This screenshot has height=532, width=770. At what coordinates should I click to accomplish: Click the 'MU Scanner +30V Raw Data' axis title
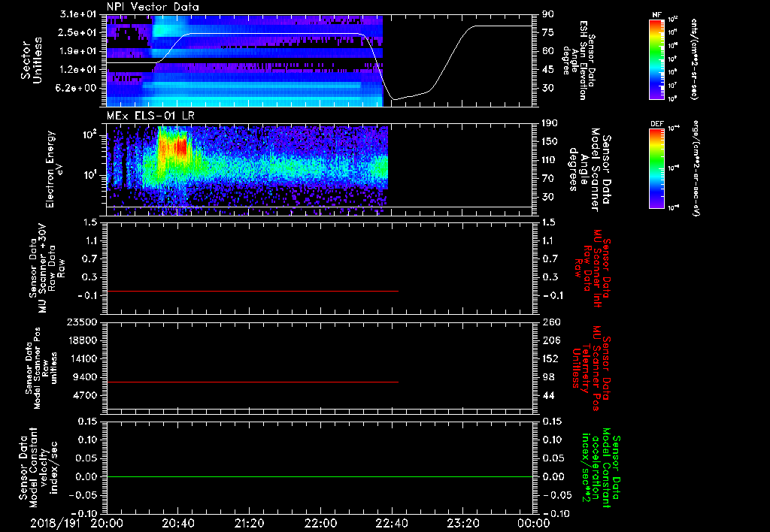(47, 268)
